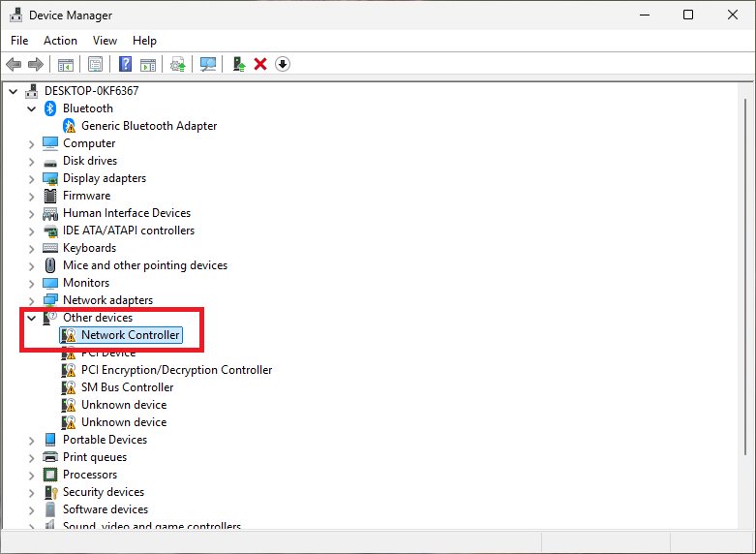
Task: Click the Show/Hide Action Pane toolbar icon
Action: point(148,64)
